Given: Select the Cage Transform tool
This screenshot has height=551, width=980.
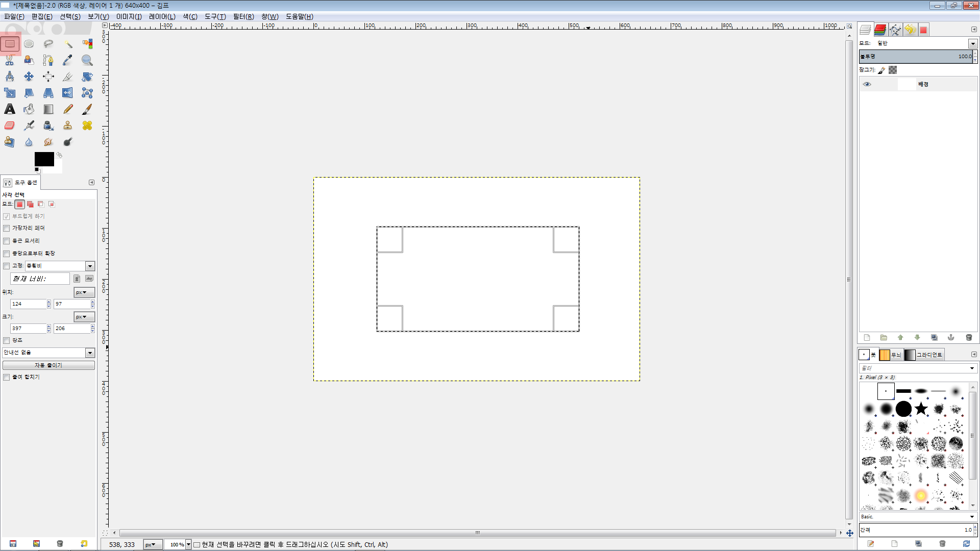Looking at the screenshot, I should tap(87, 93).
